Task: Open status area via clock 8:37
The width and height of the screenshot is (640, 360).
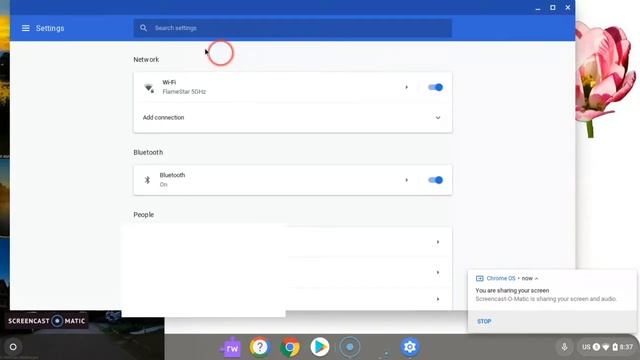Action: click(626, 347)
